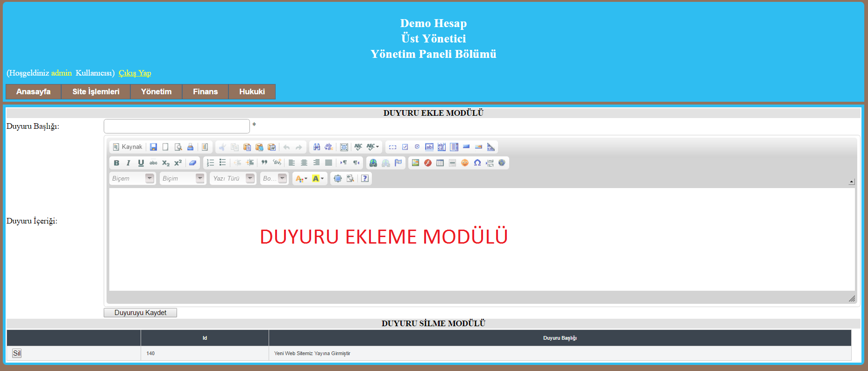The image size is (868, 371).
Task: Click the print icon in the editor toolbar
Action: pyautogui.click(x=190, y=147)
